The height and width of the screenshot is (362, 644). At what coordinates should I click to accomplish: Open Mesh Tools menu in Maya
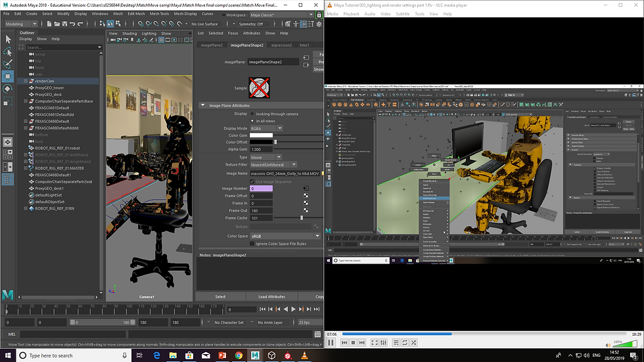point(159,14)
